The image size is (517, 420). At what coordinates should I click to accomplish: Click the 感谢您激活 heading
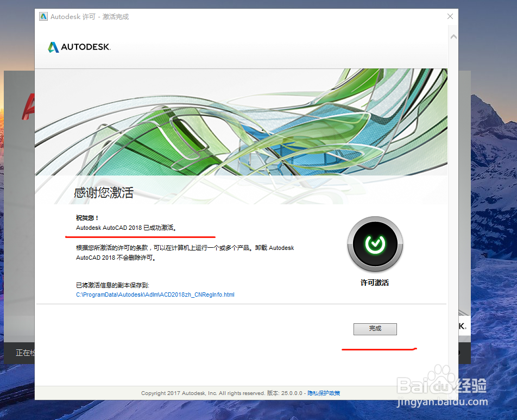tap(104, 193)
